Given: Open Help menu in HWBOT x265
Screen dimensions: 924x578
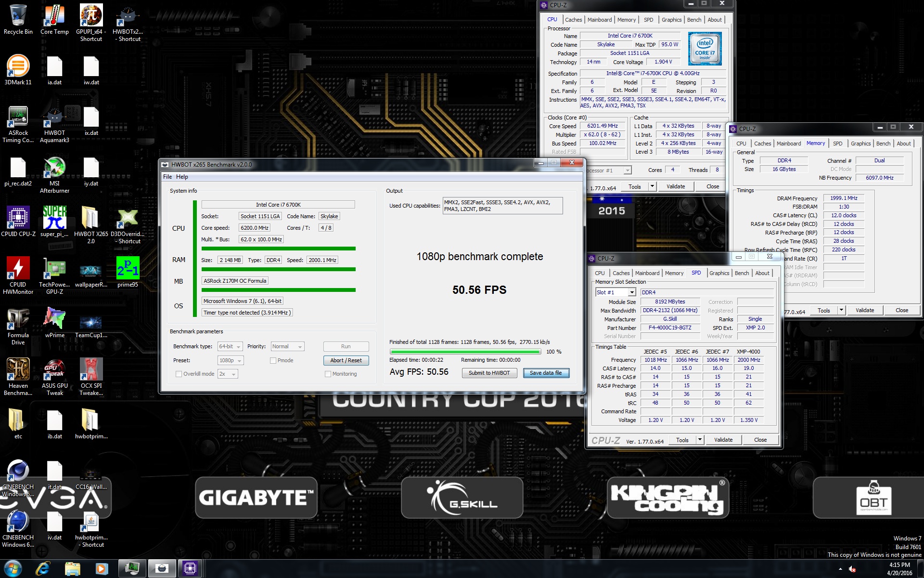Looking at the screenshot, I should point(182,177).
